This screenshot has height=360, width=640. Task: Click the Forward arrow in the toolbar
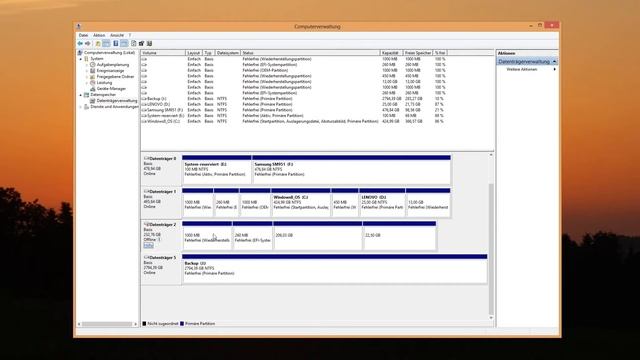88,43
